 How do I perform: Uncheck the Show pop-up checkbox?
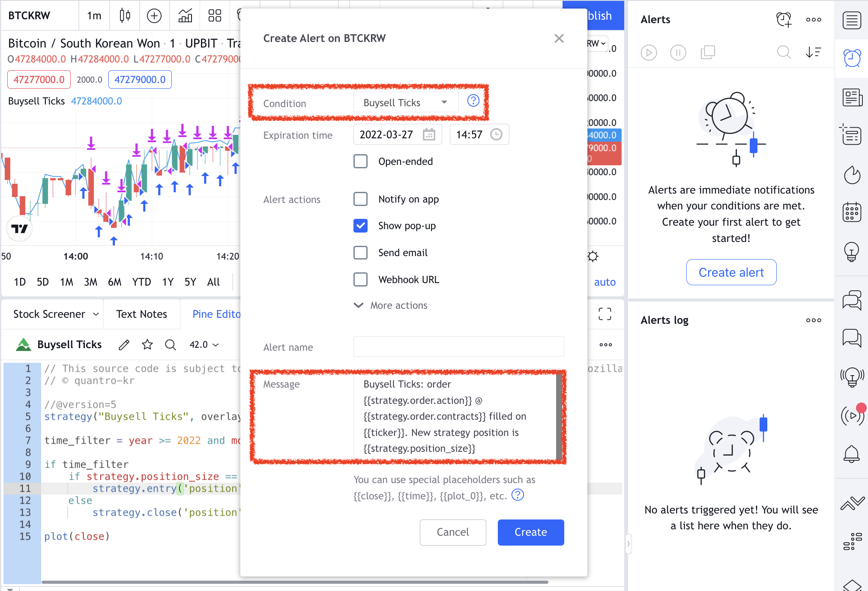point(360,226)
